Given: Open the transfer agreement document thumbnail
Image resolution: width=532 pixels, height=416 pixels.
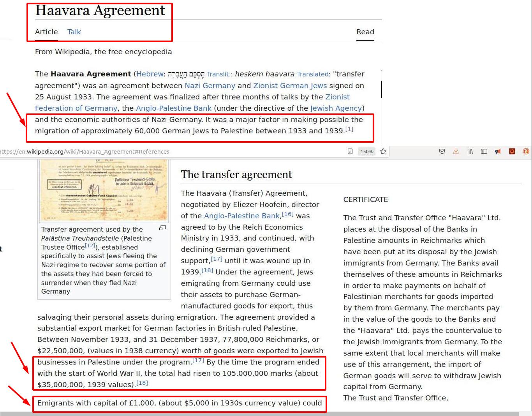Looking at the screenshot, I should tap(104, 190).
